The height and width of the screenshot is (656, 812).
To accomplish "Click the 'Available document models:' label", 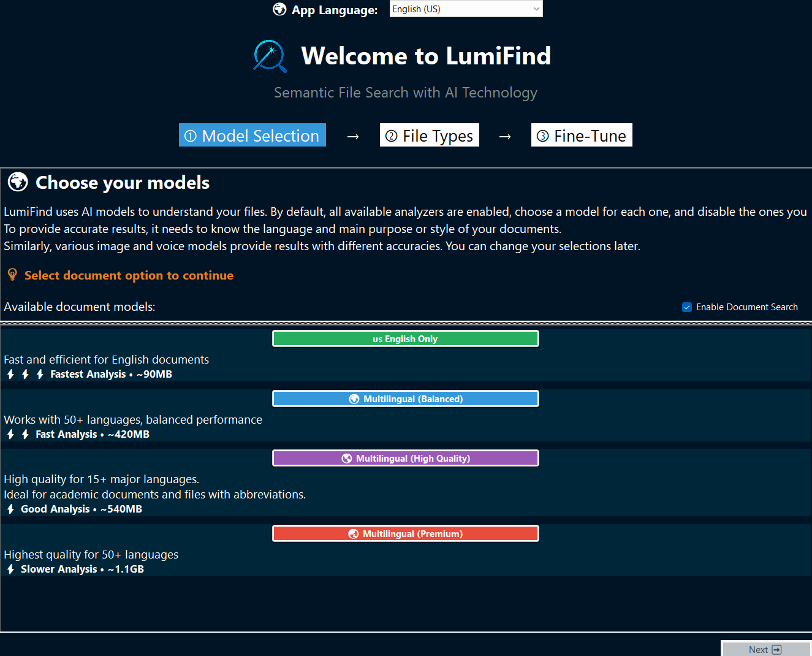I will pyautogui.click(x=80, y=307).
